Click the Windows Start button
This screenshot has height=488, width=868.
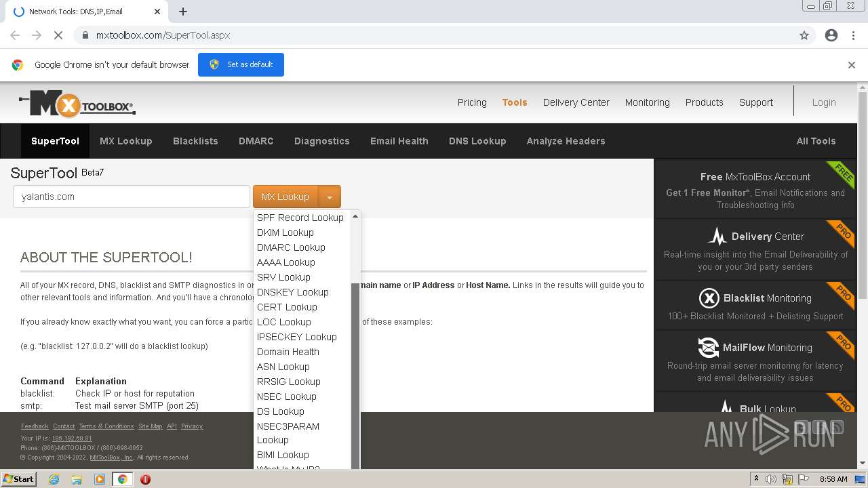(18, 479)
